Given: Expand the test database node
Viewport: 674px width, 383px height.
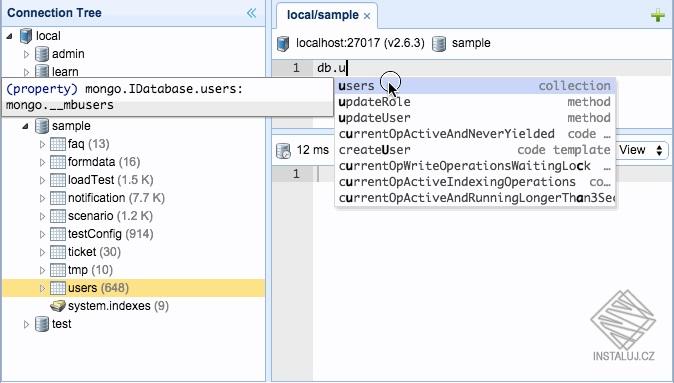Looking at the screenshot, I should click(26, 324).
